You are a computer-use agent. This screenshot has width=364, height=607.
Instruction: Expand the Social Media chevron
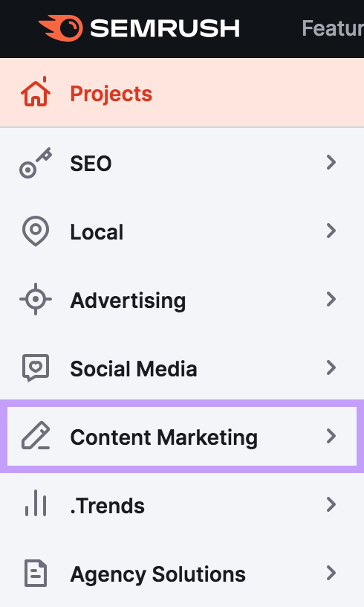pyautogui.click(x=331, y=367)
